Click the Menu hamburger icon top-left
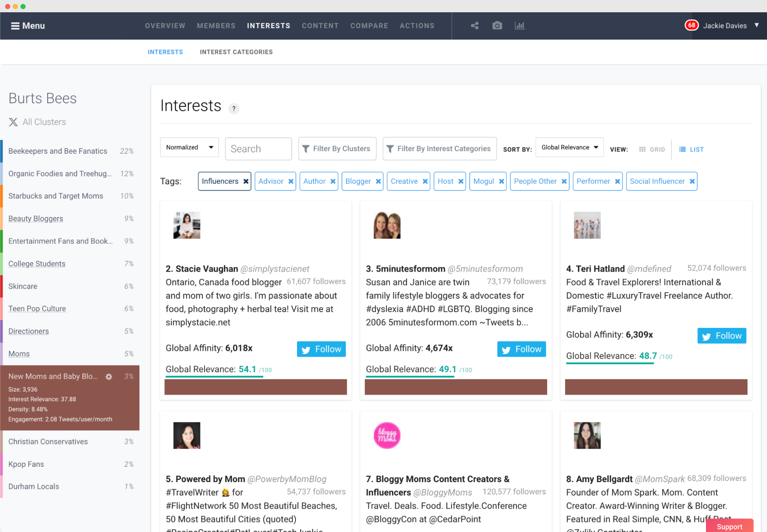The height and width of the screenshot is (532, 767). [x=14, y=26]
